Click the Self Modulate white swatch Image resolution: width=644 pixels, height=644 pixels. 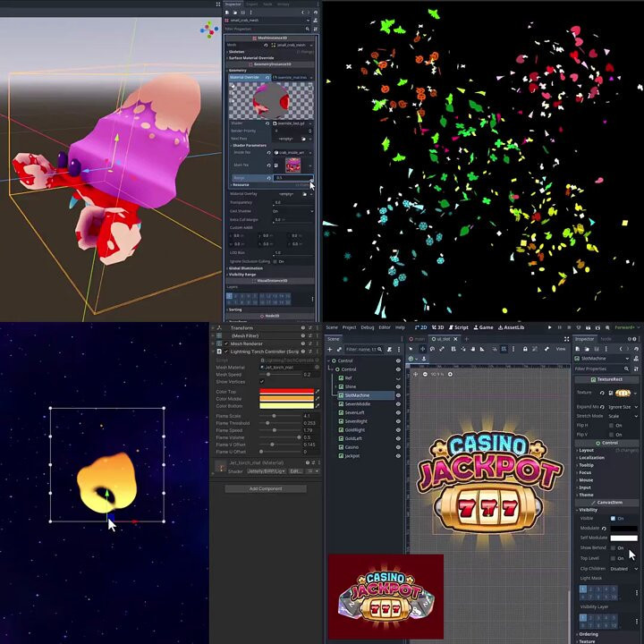click(x=624, y=538)
